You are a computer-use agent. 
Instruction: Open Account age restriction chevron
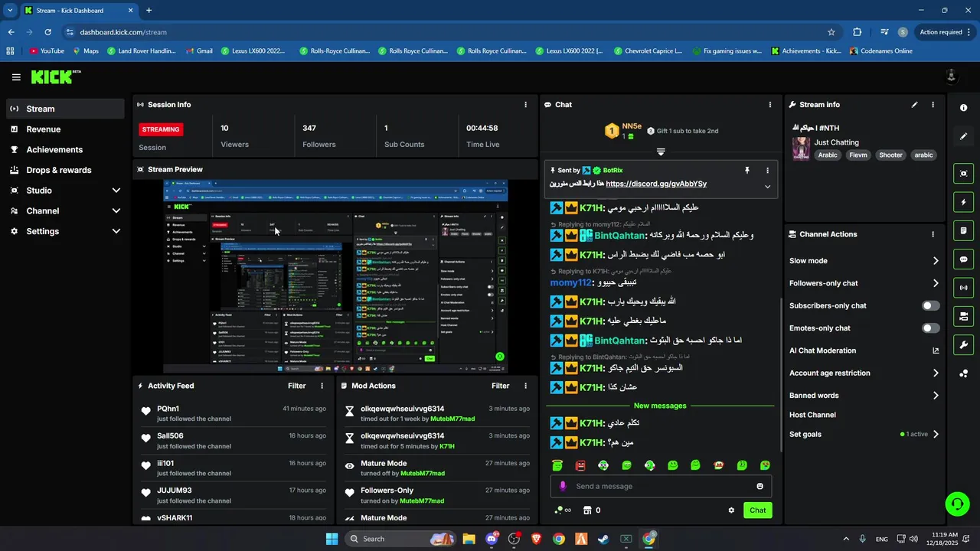coord(936,373)
